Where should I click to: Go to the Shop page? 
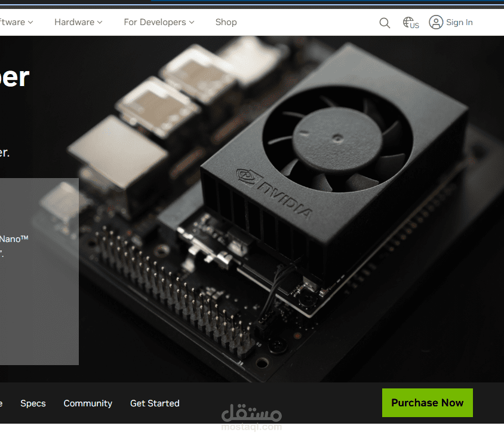(x=226, y=22)
